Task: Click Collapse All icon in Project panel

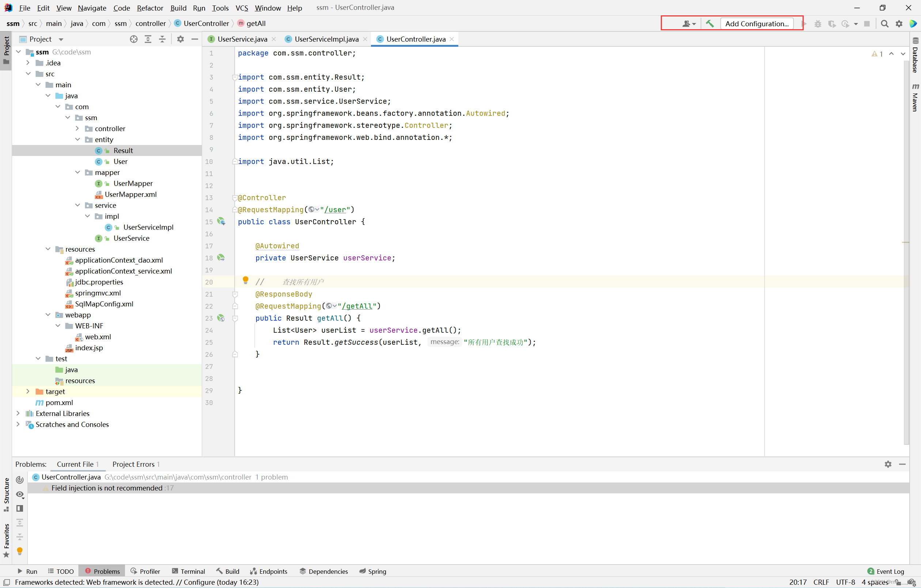Action: click(x=162, y=39)
